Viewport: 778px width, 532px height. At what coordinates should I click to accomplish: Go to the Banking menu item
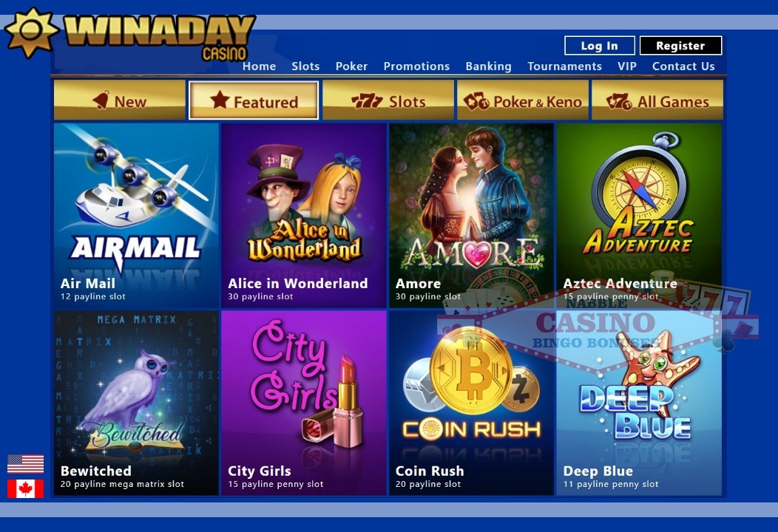click(x=488, y=66)
